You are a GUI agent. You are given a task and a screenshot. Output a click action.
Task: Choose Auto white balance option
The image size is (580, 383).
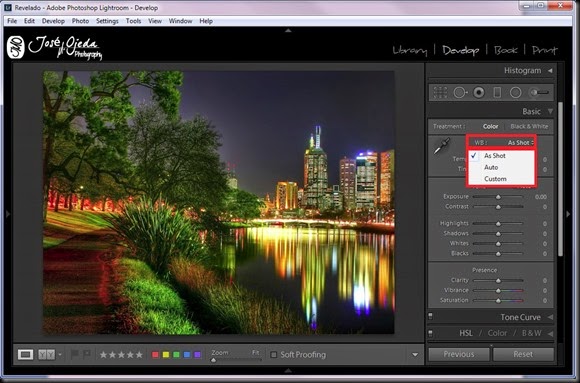[491, 167]
